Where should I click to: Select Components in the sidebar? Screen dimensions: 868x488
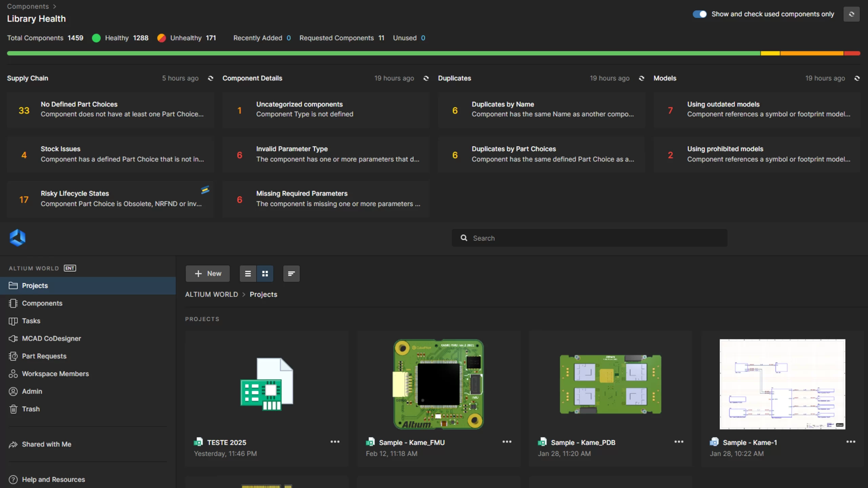88,303
